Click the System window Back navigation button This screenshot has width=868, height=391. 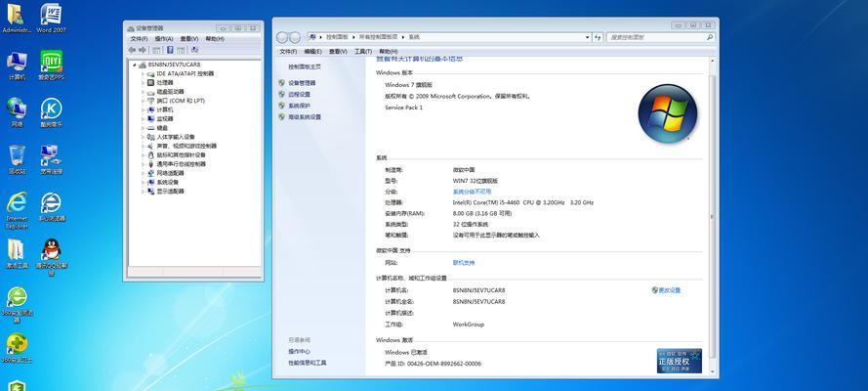pyautogui.click(x=282, y=37)
